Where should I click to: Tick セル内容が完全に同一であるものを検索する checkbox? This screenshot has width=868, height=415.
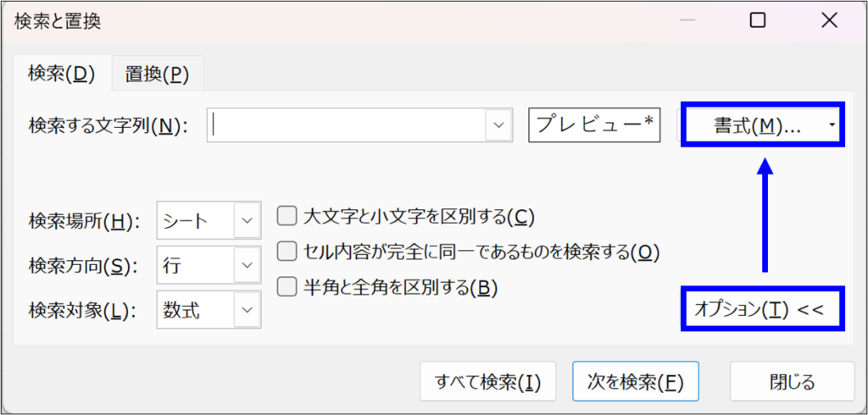[x=287, y=252]
